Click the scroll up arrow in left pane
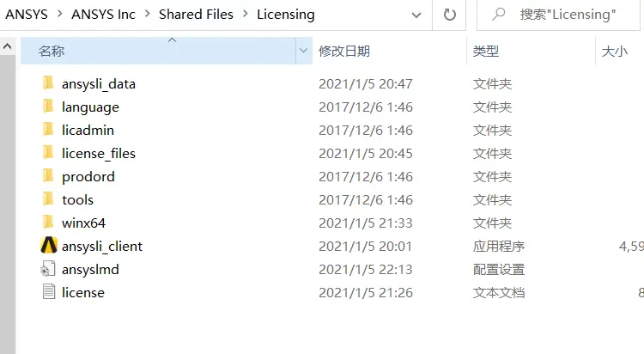The image size is (644, 354). click(x=8, y=46)
